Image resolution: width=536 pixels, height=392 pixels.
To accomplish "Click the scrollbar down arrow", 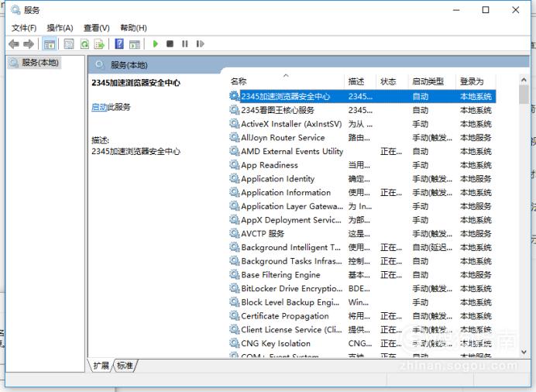I will pyautogui.click(x=524, y=352).
